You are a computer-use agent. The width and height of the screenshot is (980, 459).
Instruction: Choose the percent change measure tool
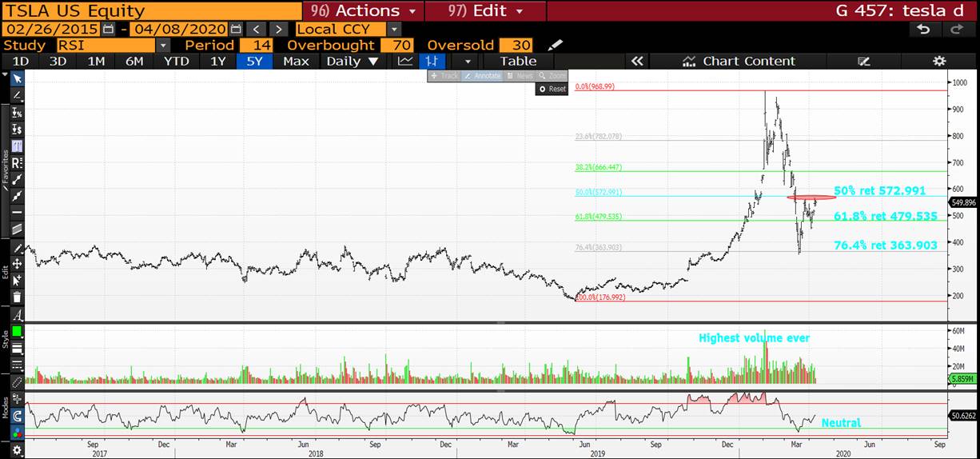coord(18,112)
